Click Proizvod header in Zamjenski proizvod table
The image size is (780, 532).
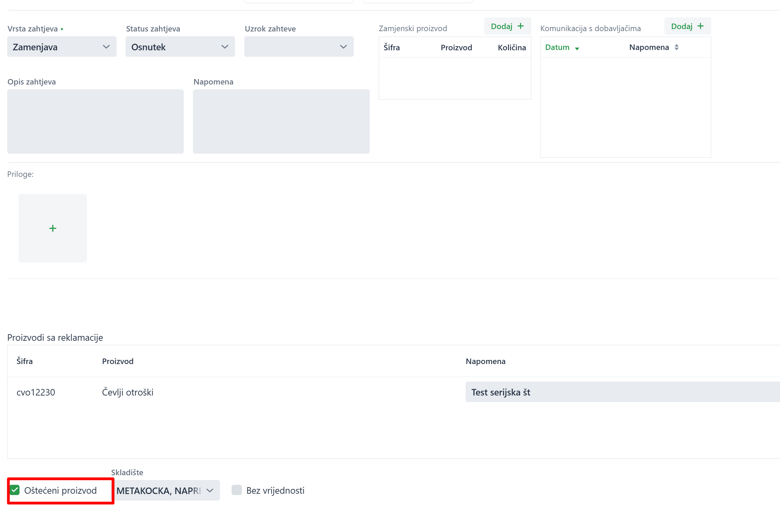coord(456,48)
